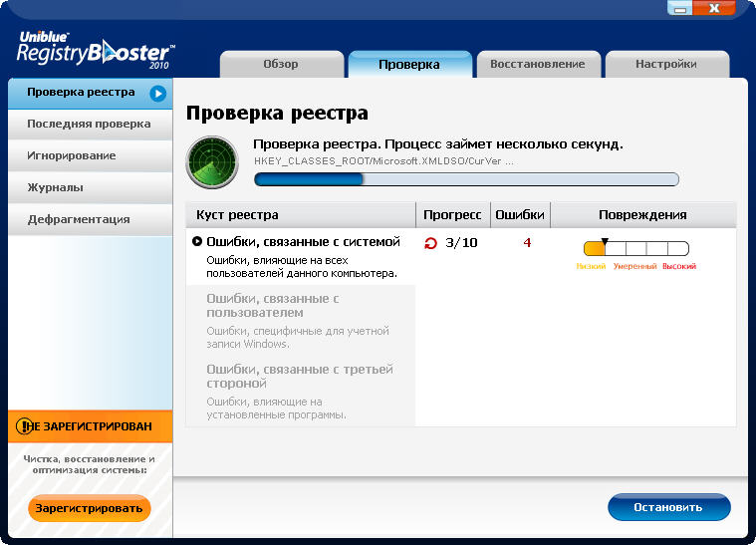
Task: Open the Восстановление tab
Action: [x=538, y=64]
